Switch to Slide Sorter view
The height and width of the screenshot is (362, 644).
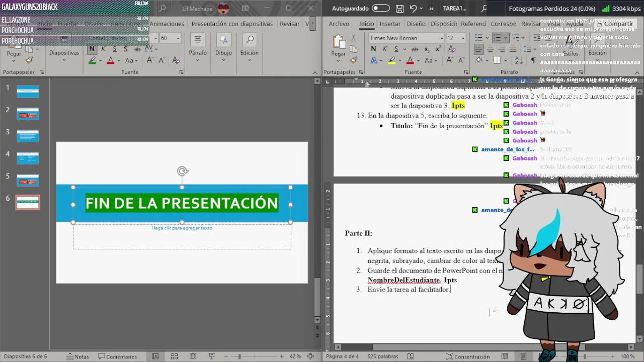[x=174, y=356]
